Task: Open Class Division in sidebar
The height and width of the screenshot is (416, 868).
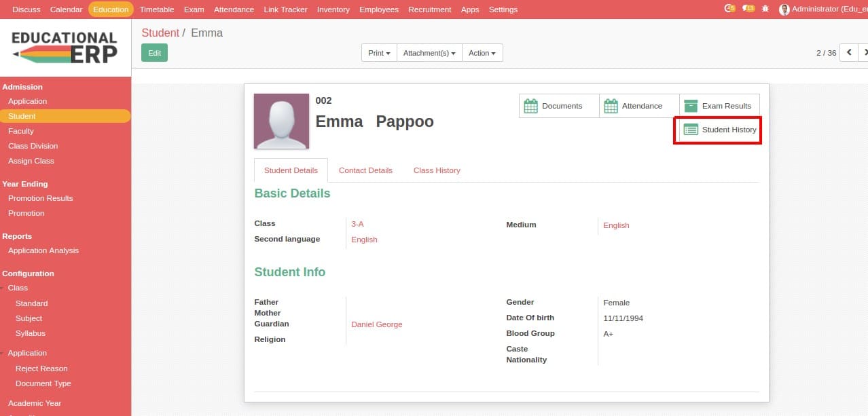Action: click(x=33, y=146)
